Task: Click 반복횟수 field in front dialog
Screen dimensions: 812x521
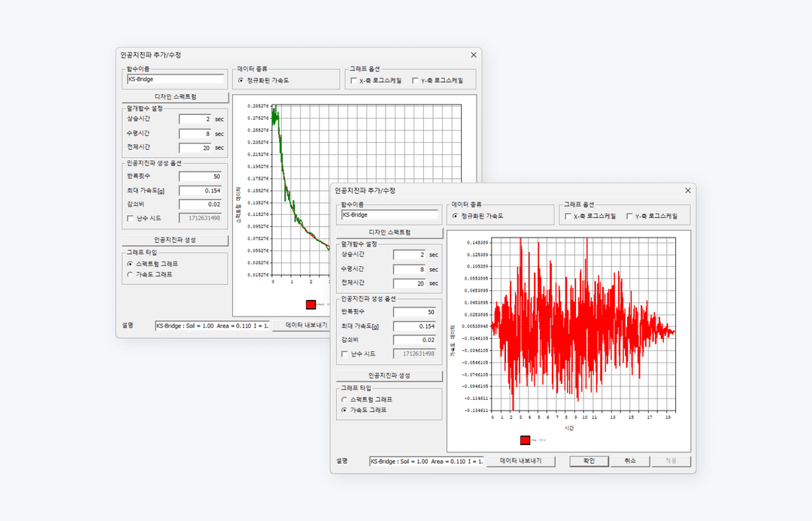Action: tap(414, 312)
